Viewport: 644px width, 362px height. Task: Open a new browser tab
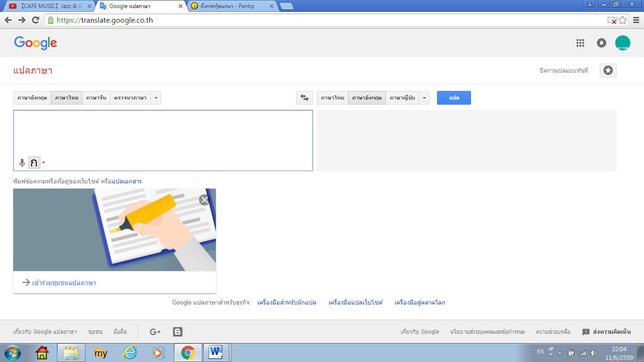(286, 6)
